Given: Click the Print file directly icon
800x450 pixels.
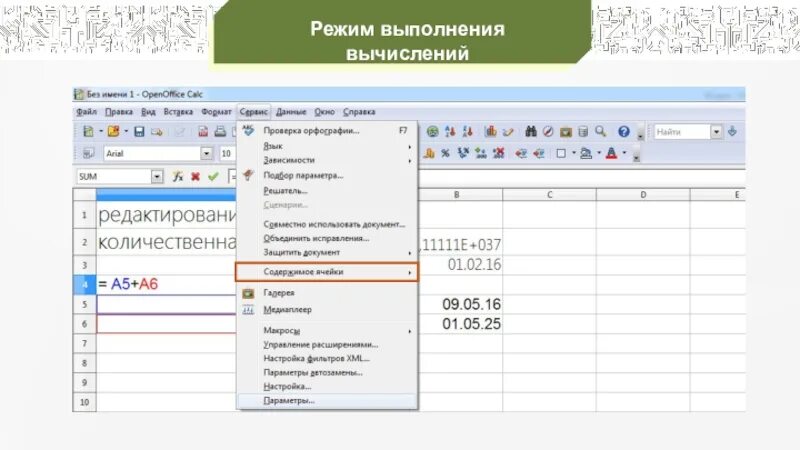Looking at the screenshot, I should tap(220, 132).
